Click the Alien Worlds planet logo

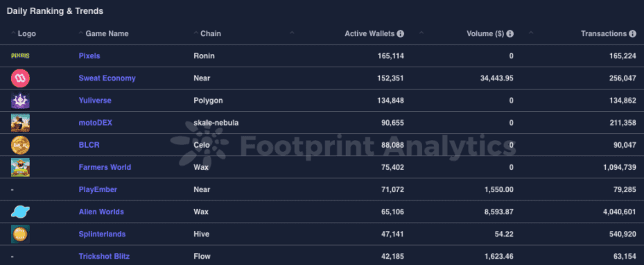point(20,212)
